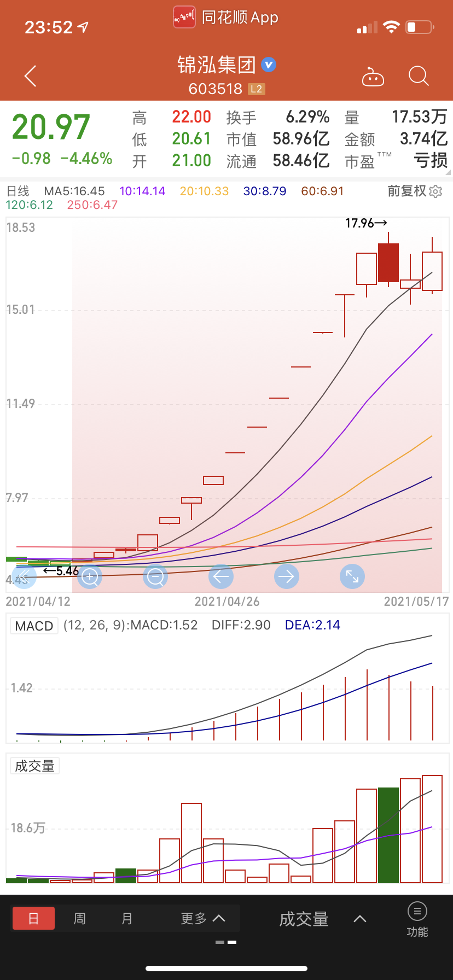
Task: Switch to 月 monthly period tab
Action: pos(127,918)
